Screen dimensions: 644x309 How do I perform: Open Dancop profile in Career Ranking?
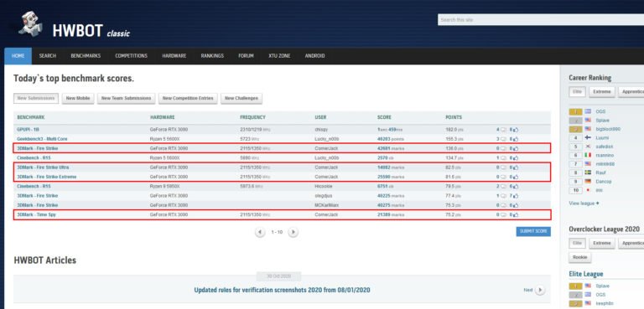pyautogui.click(x=604, y=182)
